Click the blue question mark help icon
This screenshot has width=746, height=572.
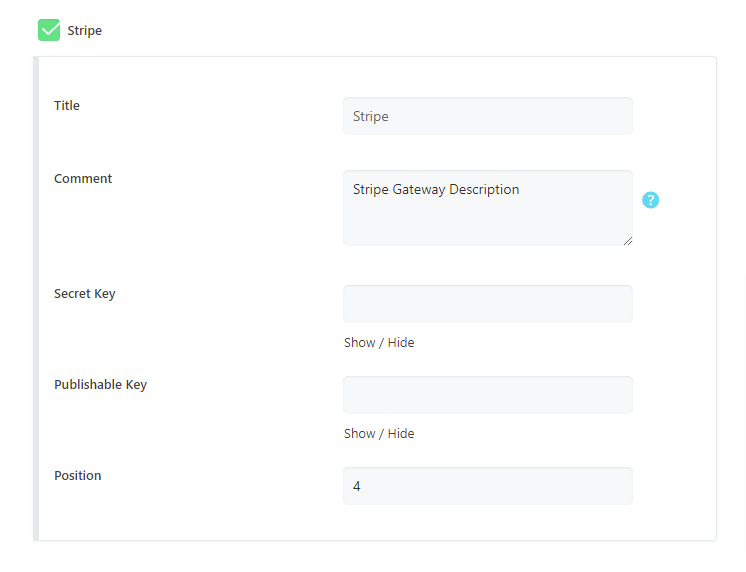650,200
